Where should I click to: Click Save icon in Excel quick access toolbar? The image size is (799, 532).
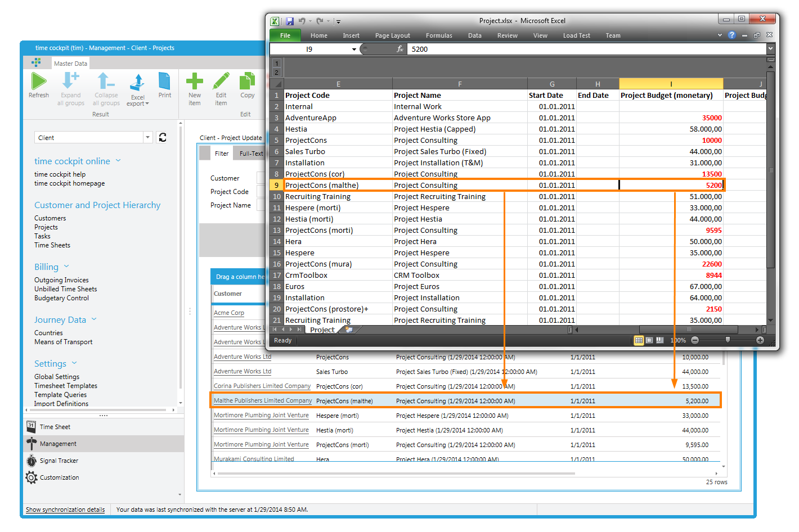289,21
